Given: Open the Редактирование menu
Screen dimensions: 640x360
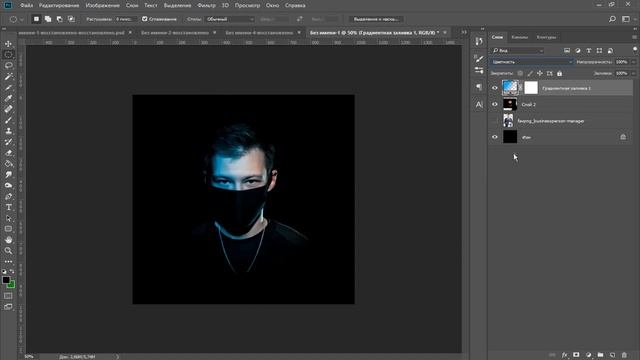Looking at the screenshot, I should (x=59, y=6).
